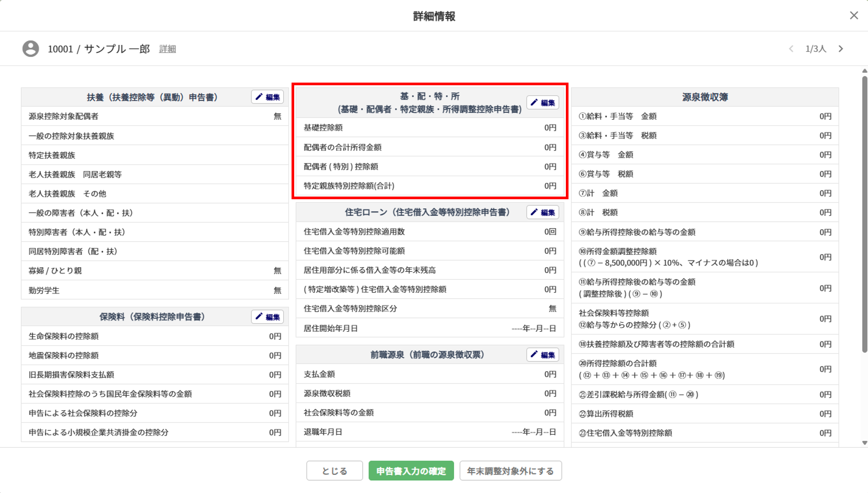Image resolution: width=868 pixels, height=493 pixels.
Task: Click 年末調整対象外にする button
Action: click(510, 471)
